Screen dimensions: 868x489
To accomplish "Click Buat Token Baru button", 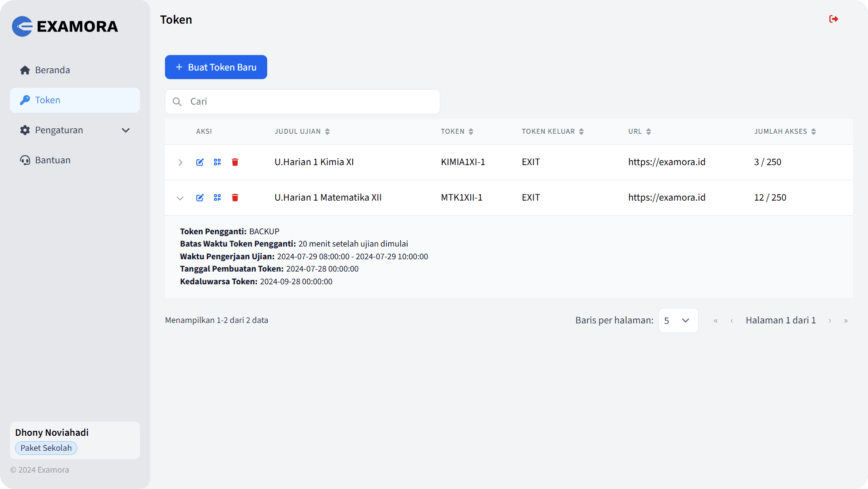I will point(216,67).
